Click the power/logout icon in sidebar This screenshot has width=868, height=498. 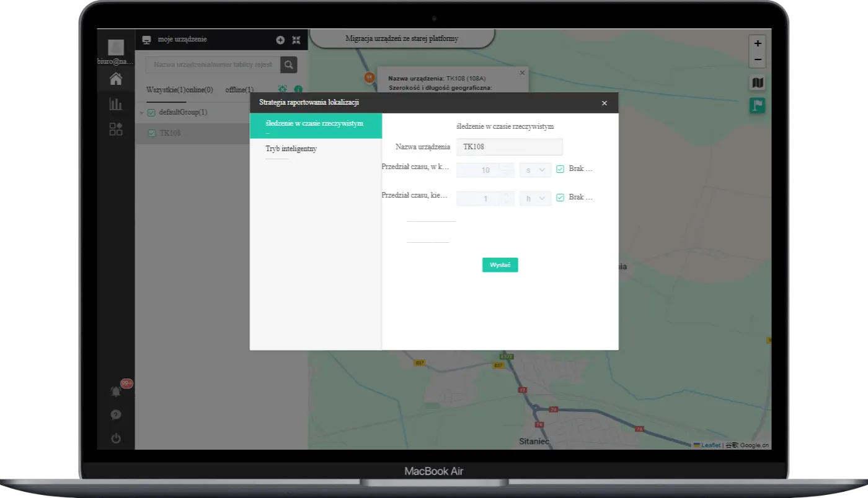pos(115,438)
